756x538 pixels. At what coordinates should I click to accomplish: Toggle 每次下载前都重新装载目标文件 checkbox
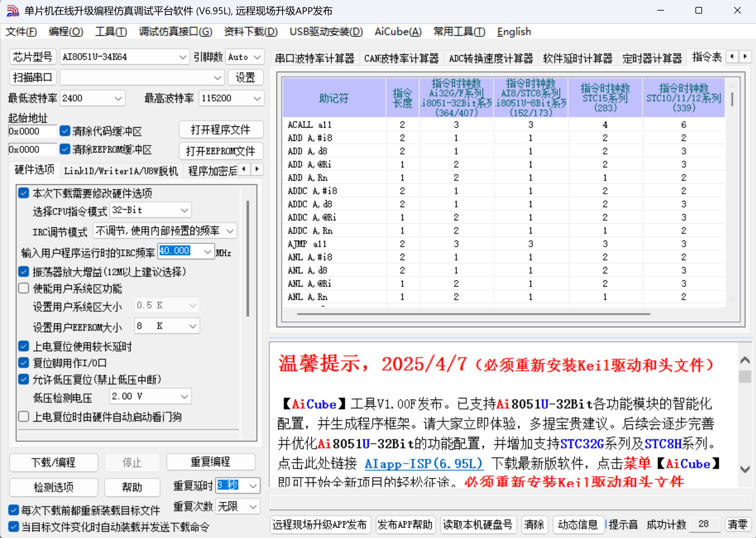coord(13,510)
